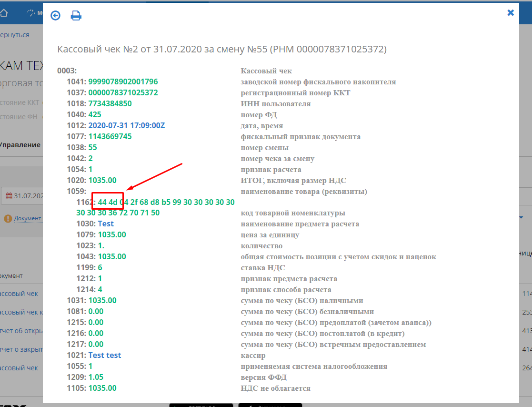The height and width of the screenshot is (407, 532).
Task: Click tag 1031 cash sum 1035.00
Action: coord(102,300)
